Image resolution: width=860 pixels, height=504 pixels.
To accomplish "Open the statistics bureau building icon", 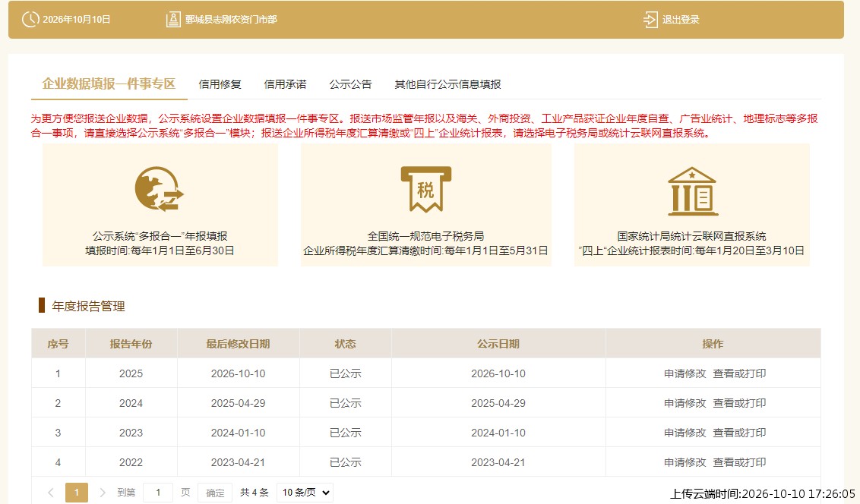I will coord(692,191).
